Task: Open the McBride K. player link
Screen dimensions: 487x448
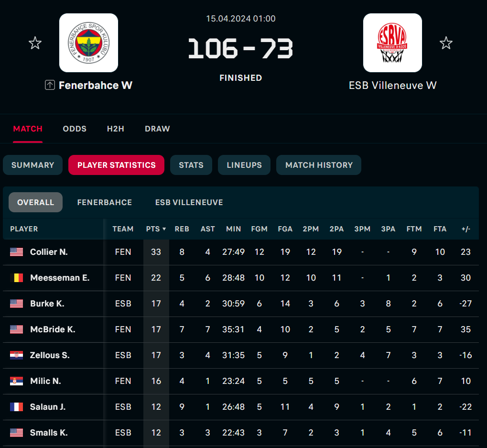Action: click(53, 329)
